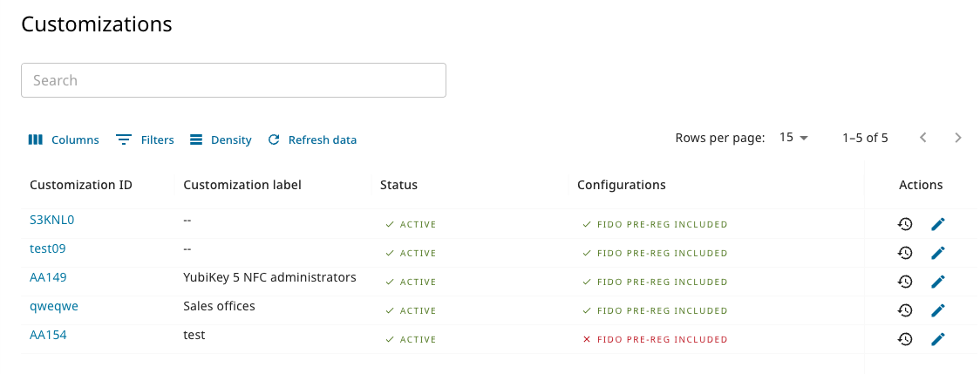Click Refresh data button
Screen dimensions: 980x374
[x=312, y=139]
